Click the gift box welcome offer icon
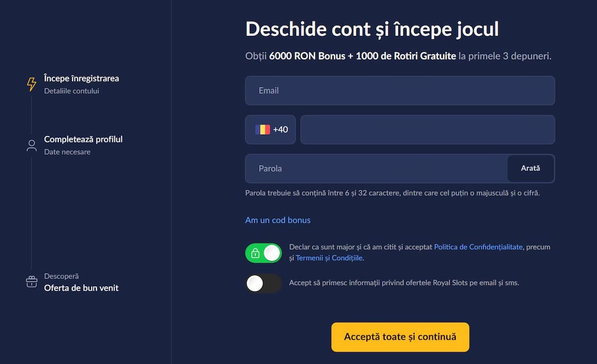Viewport: 597px width, 364px height. (x=31, y=282)
